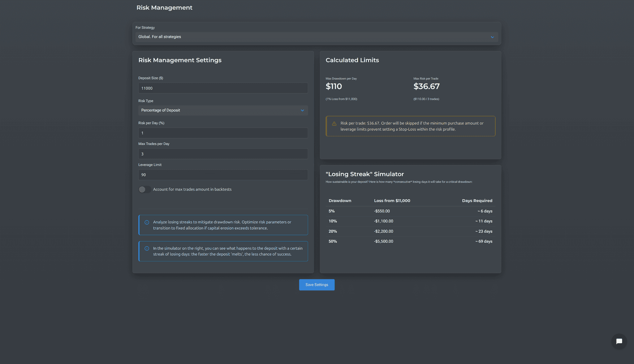Click the 'How sustainable is your deposit?' subtitle
This screenshot has height=364, width=634.
click(399, 182)
